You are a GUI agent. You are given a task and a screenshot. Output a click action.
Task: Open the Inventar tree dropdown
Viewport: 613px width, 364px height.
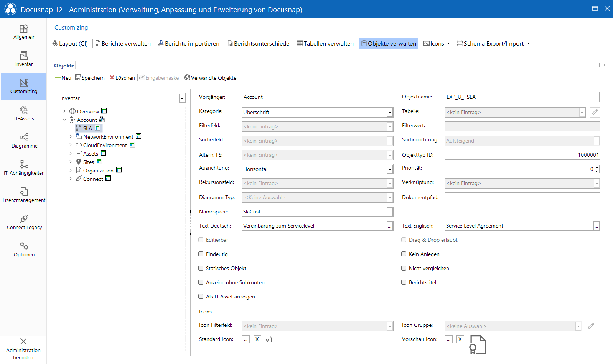pos(182,98)
